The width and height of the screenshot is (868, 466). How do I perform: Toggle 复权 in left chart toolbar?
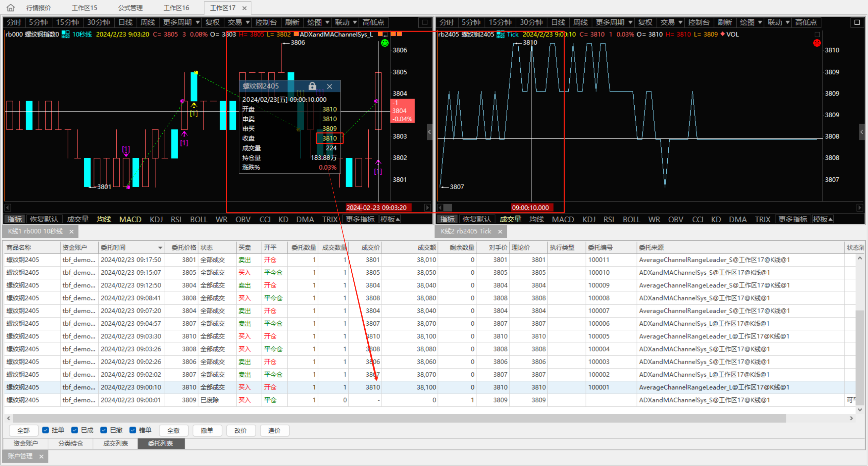click(x=213, y=22)
